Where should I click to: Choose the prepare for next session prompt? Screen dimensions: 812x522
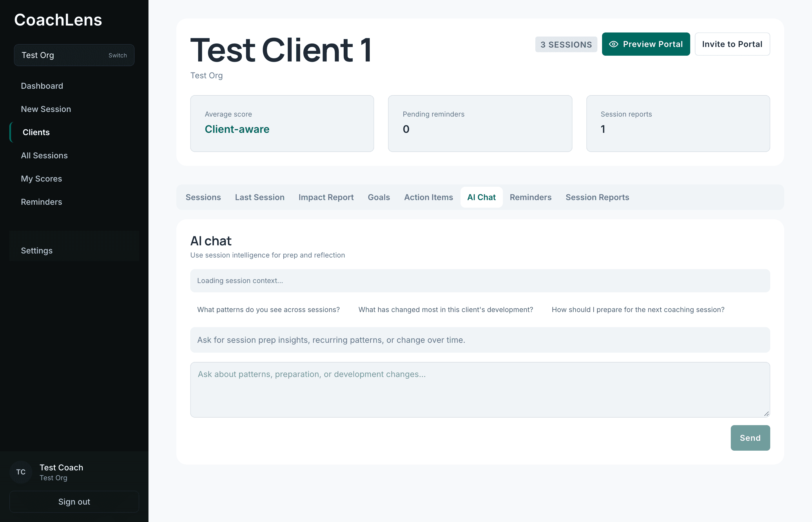(x=638, y=309)
